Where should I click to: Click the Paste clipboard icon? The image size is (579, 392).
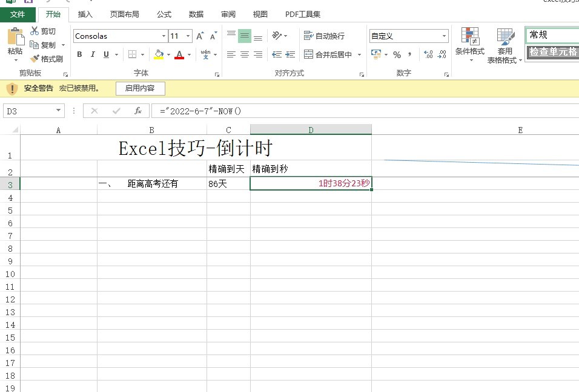pyautogui.click(x=16, y=37)
